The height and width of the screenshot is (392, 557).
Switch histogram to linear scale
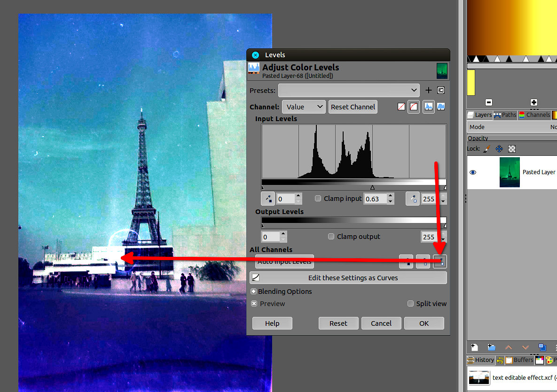tap(428, 107)
